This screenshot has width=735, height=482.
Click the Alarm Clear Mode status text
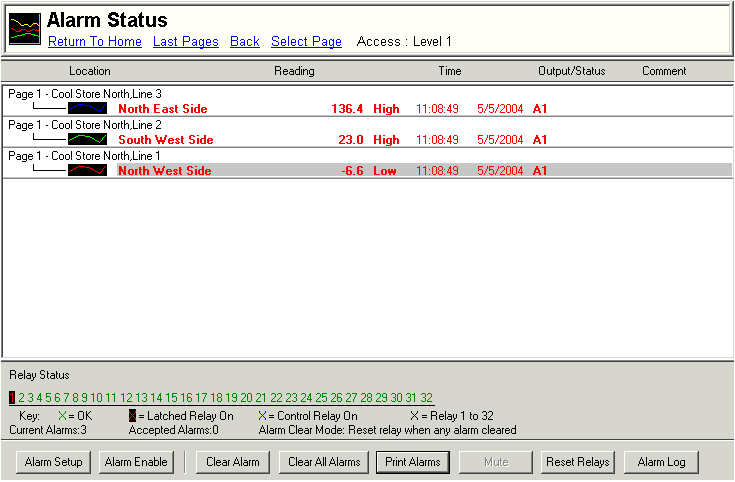388,430
